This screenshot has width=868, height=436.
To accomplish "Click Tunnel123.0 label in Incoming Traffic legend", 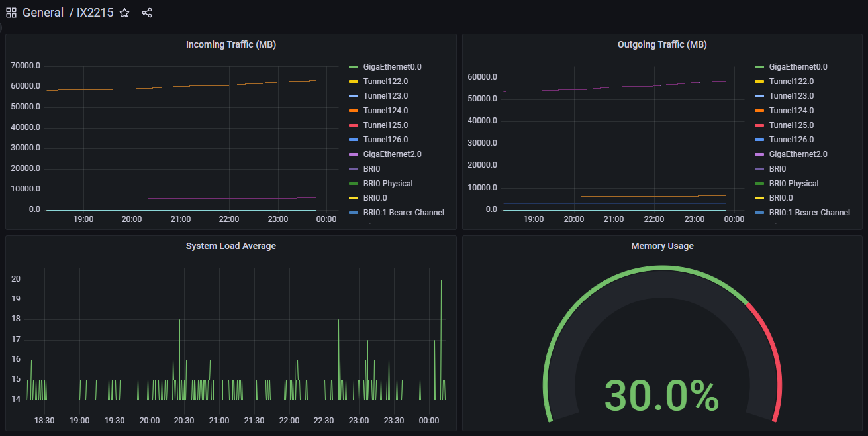I will tap(385, 96).
